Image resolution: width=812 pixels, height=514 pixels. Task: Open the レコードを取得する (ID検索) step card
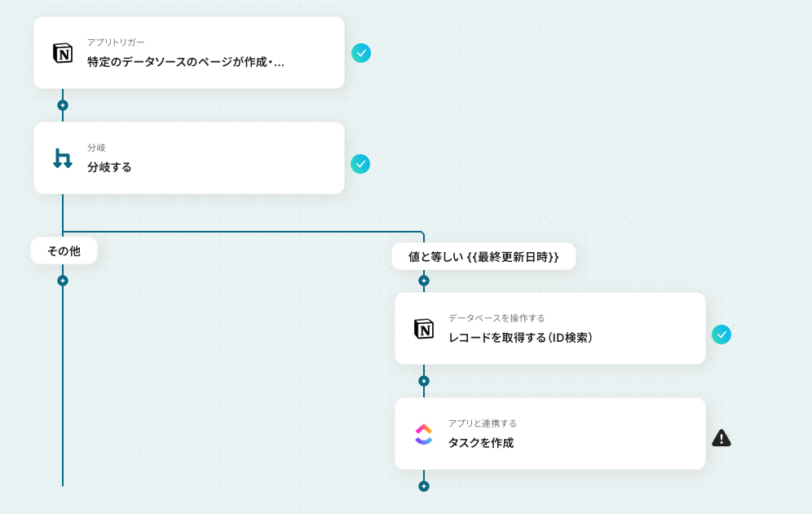coord(550,329)
